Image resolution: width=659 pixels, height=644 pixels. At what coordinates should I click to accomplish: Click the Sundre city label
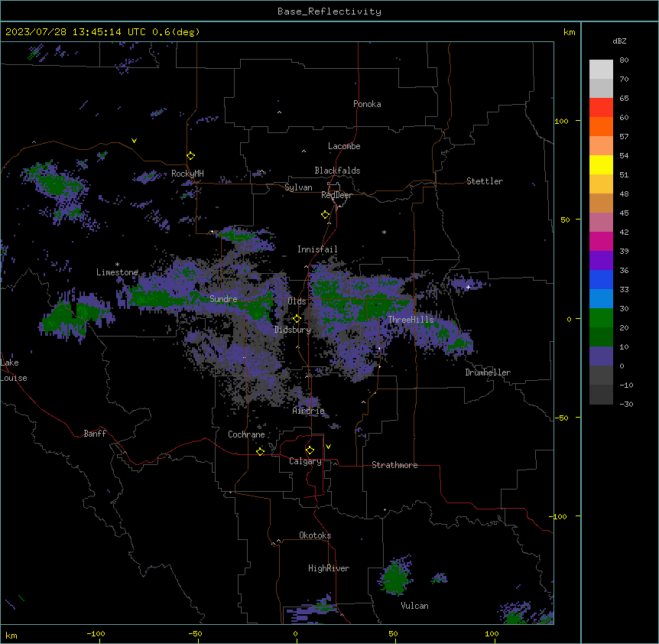tap(223, 299)
